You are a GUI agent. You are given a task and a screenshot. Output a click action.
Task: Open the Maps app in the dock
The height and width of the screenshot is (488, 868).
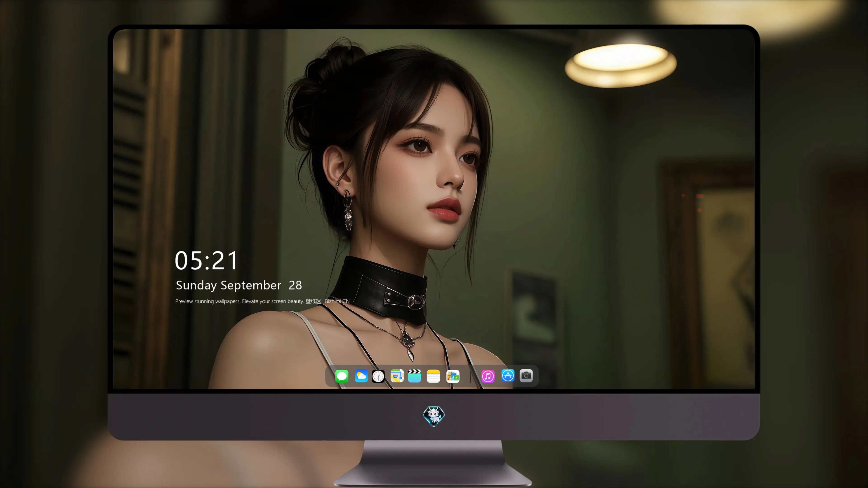[x=397, y=376]
